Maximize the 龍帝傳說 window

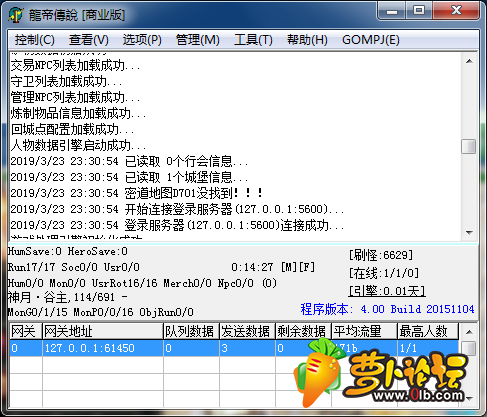pyautogui.click(x=419, y=11)
